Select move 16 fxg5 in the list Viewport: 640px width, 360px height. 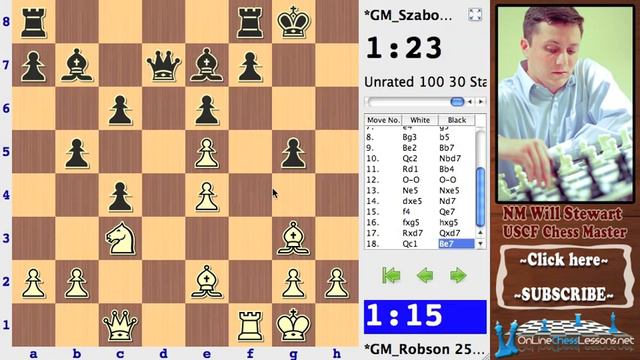tap(411, 222)
